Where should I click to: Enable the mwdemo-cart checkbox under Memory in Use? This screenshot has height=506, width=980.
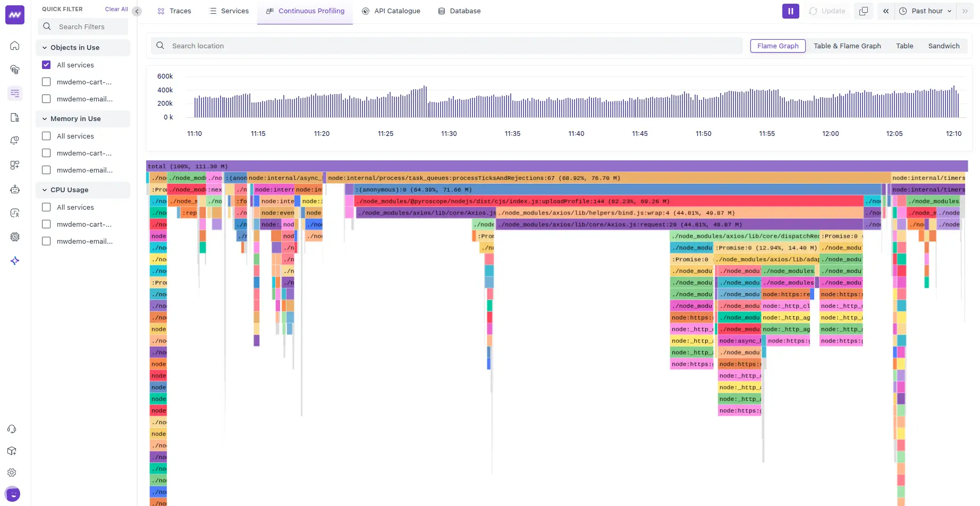click(46, 153)
